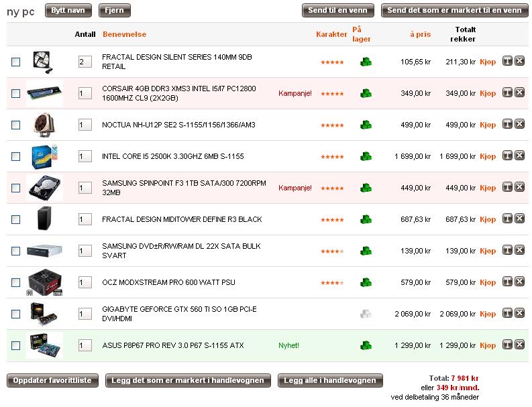Click ASUS P8P67 motherboard thumbnail
The height and width of the screenshot is (407, 532).
44,345
